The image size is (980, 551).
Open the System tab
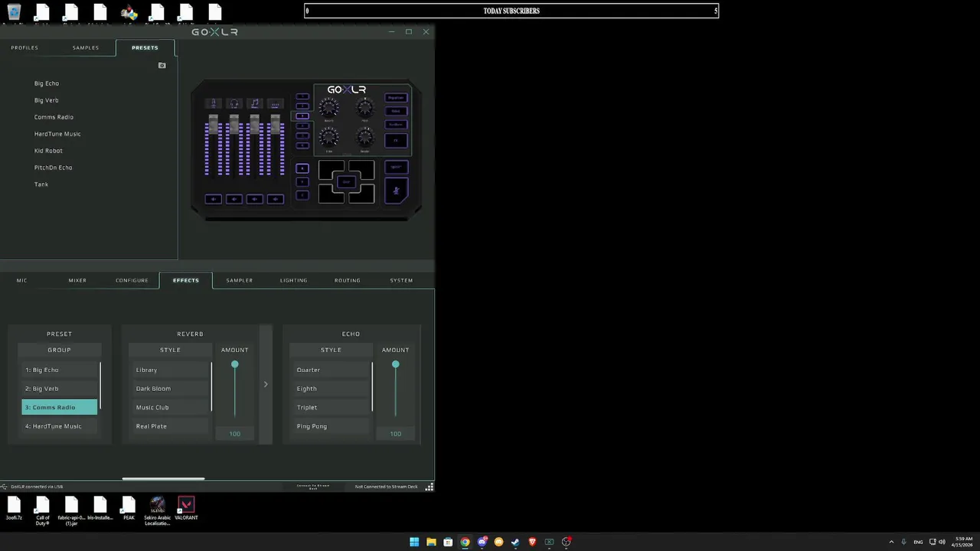pos(401,280)
